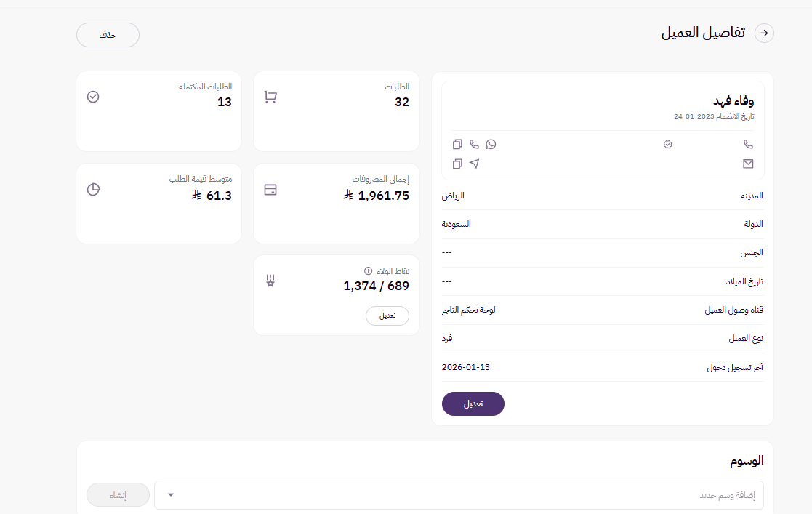The image size is (812, 514).
Task: Click the back arrow beside تفاصيل العميل
Action: click(x=765, y=33)
